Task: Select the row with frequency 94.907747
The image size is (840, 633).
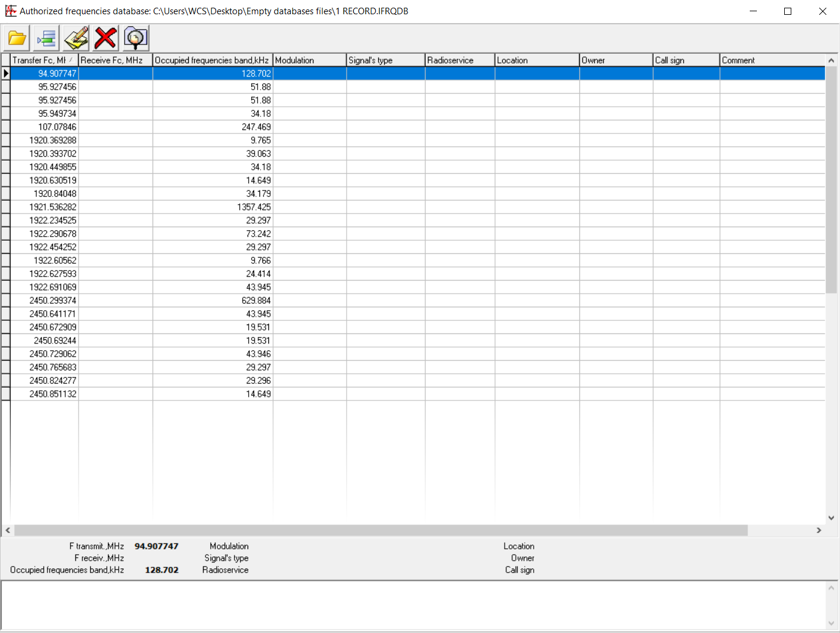Action: coord(417,74)
